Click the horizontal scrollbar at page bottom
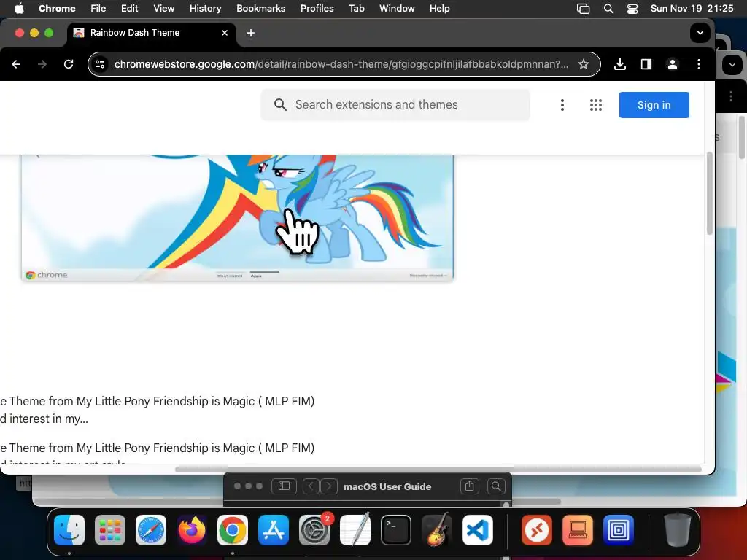Screen dimensions: 747x560 tap(438, 469)
